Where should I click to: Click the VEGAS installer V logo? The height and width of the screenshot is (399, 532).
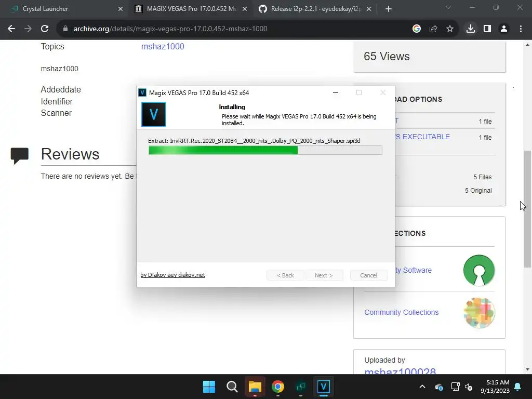pyautogui.click(x=154, y=114)
